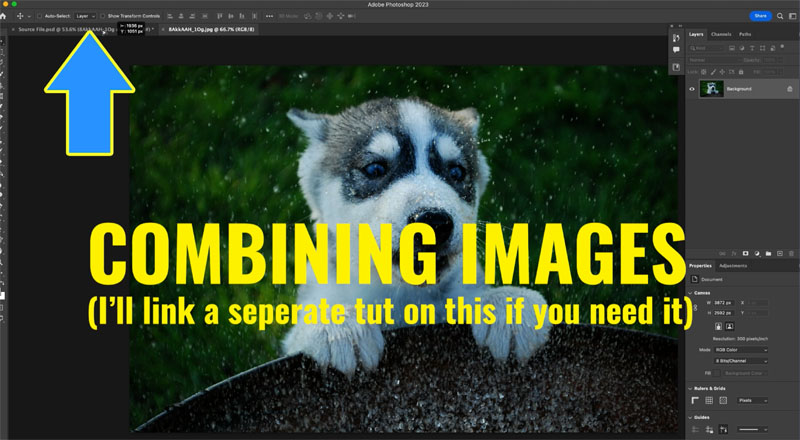Screen dimensions: 800x440
Task: Collapse the Rulers & Grids section
Action: tap(692, 387)
